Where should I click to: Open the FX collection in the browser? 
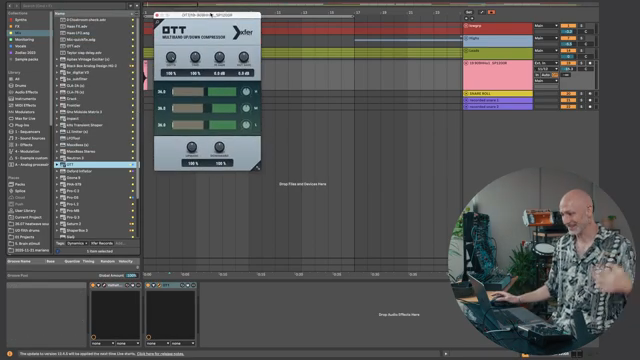(x=17, y=26)
